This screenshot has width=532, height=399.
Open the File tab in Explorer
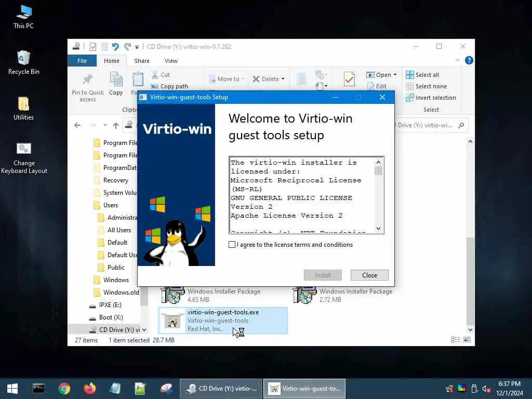point(82,61)
